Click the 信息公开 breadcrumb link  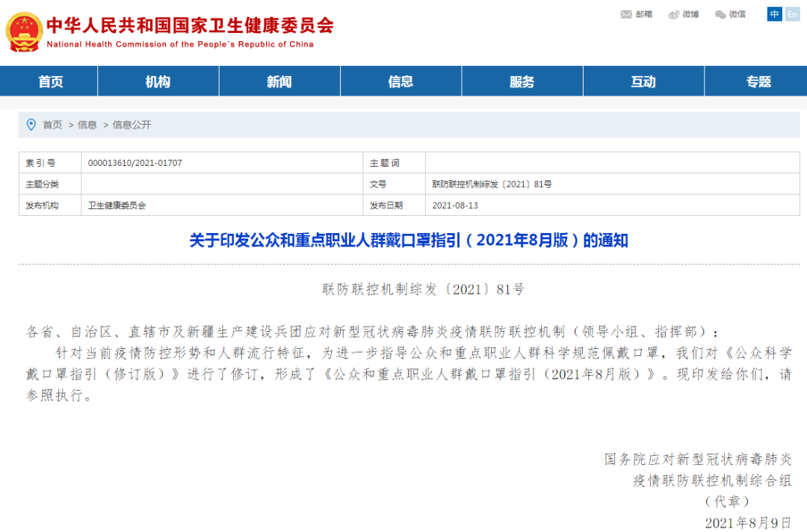(132, 125)
